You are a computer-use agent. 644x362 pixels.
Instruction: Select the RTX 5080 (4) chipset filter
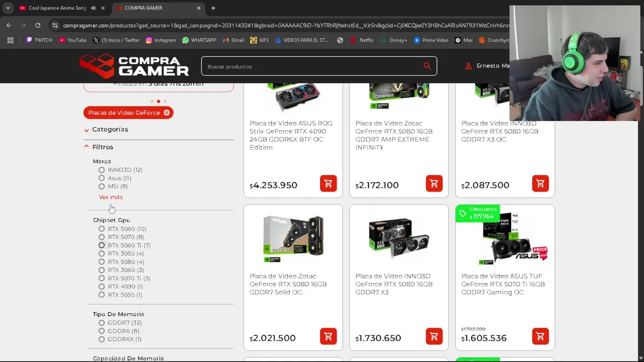pyautogui.click(x=102, y=262)
